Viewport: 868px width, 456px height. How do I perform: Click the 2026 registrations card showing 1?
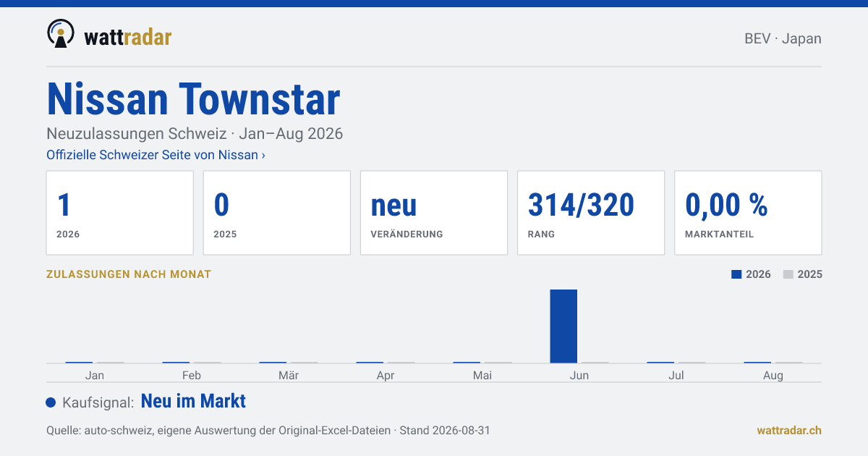[120, 213]
